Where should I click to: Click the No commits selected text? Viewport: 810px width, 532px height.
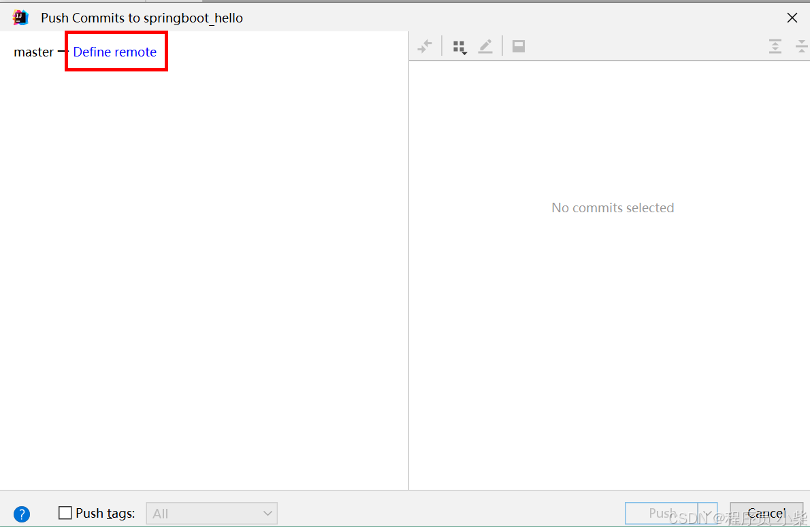(x=613, y=207)
